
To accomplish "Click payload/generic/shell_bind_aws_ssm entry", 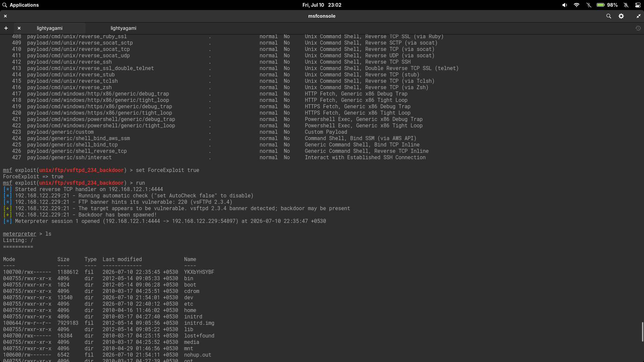I will [x=78, y=138].
